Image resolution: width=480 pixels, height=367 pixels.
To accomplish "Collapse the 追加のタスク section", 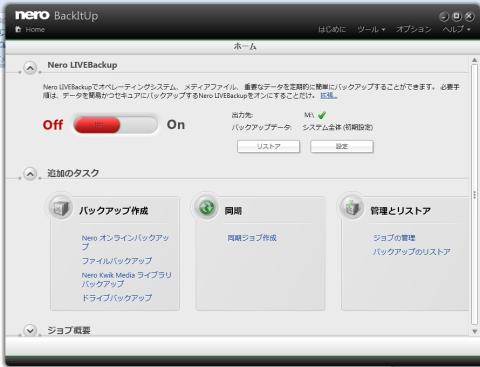I will tap(30, 174).
